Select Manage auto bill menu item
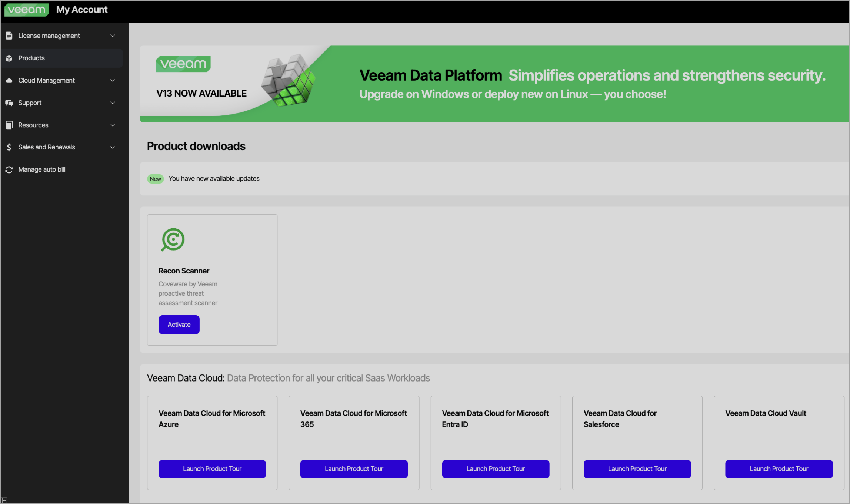Image resolution: width=850 pixels, height=504 pixels. click(42, 169)
